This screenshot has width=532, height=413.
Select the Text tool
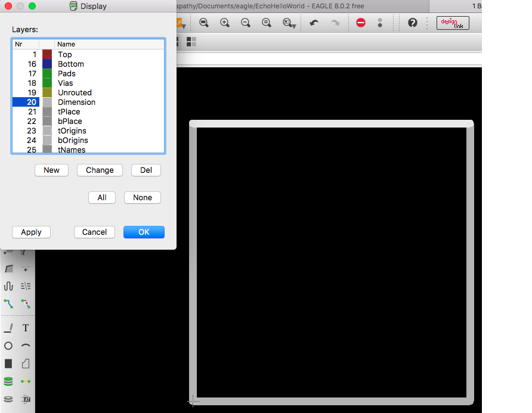(26, 328)
